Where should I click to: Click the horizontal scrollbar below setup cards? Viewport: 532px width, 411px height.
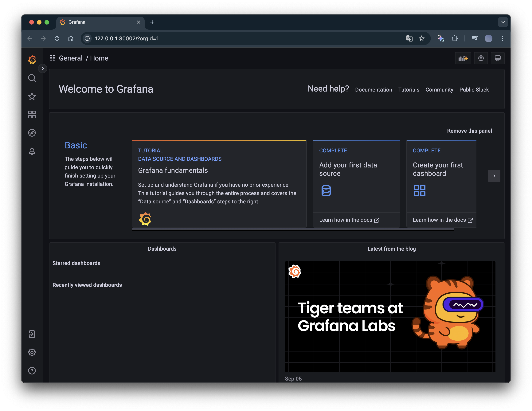tap(293, 229)
